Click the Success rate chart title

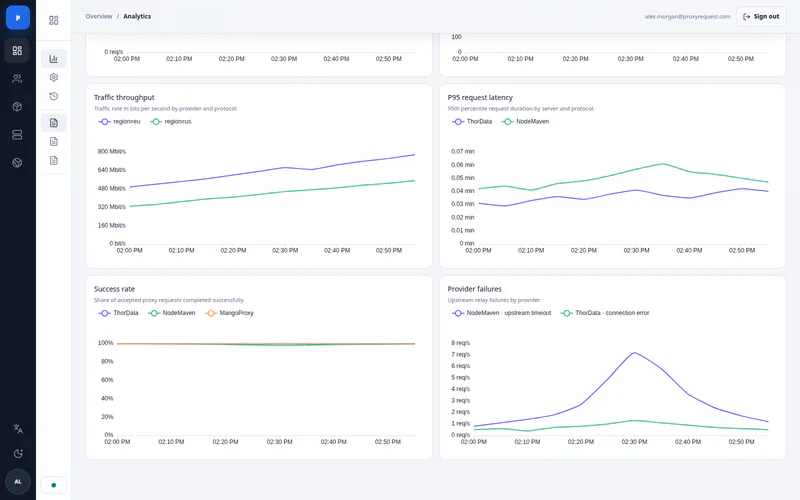click(x=114, y=289)
